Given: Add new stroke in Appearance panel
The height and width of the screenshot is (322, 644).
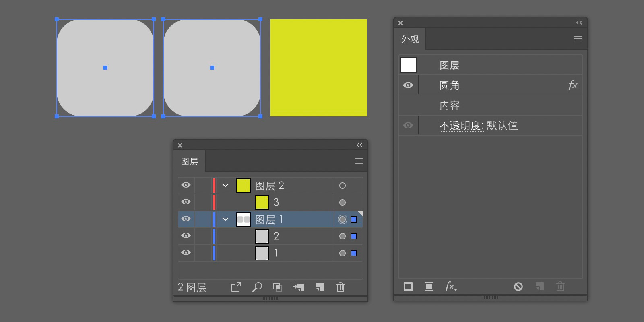Looking at the screenshot, I should coord(408,287).
